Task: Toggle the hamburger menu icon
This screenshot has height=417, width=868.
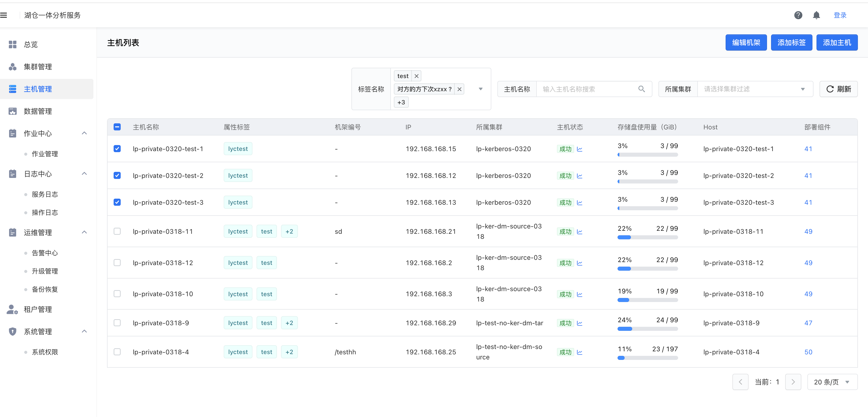Action: click(4, 15)
